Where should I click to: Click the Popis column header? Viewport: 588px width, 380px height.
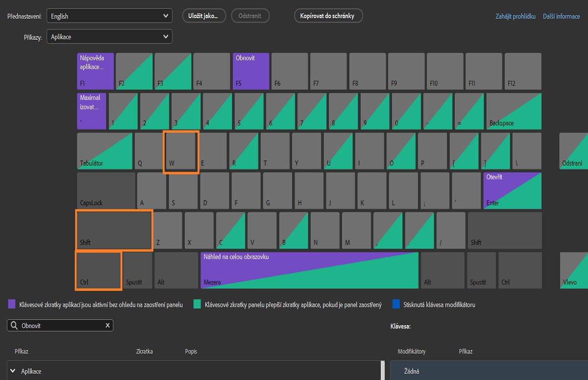191,352
